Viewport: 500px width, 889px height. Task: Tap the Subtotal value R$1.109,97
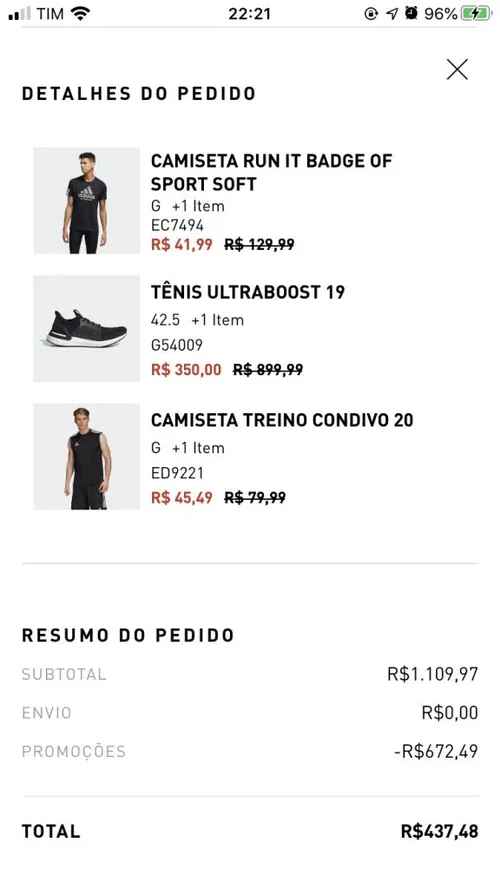click(x=433, y=674)
